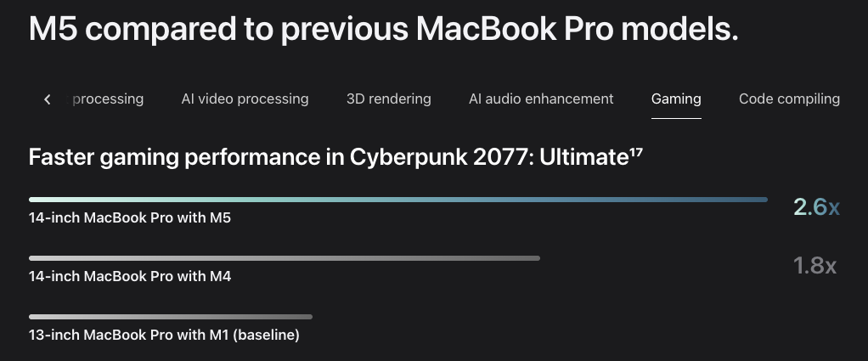Click the M5 gradient performance bar
Image resolution: width=868 pixels, height=361 pixels.
point(397,200)
